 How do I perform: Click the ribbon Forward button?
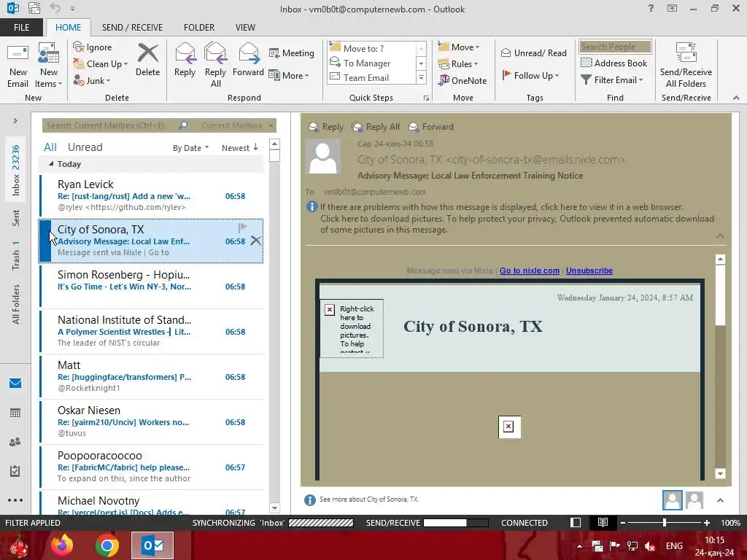(x=248, y=60)
